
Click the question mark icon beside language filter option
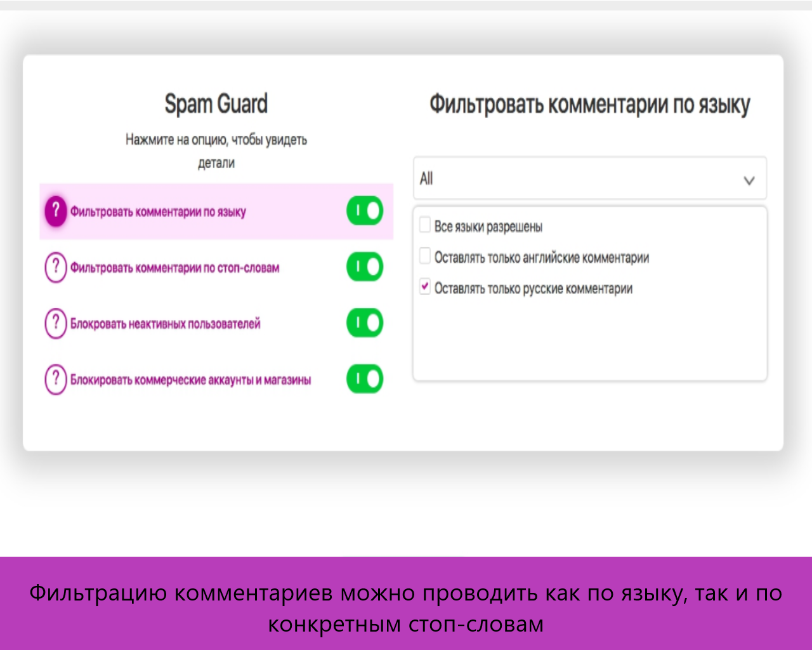click(55, 211)
